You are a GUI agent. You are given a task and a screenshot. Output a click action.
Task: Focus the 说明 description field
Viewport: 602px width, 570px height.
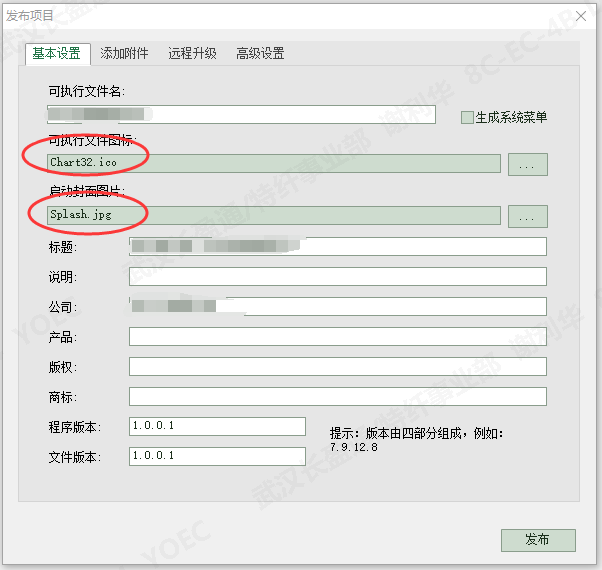337,277
